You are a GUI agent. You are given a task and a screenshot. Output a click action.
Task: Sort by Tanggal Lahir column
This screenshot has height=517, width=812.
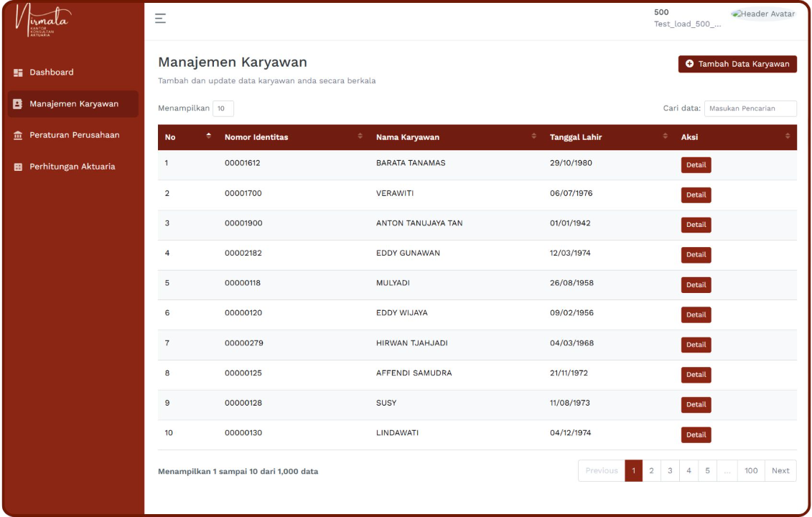pyautogui.click(x=665, y=136)
